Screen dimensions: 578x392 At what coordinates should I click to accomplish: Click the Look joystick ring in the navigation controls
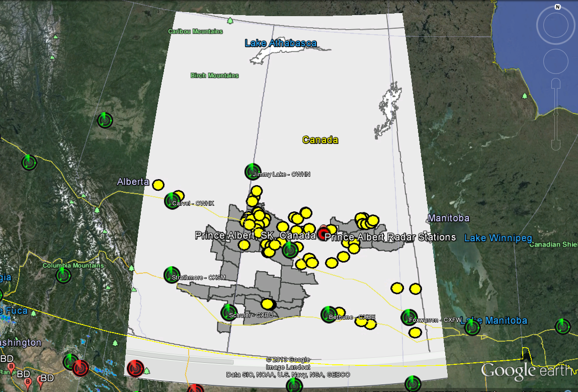[x=556, y=24]
